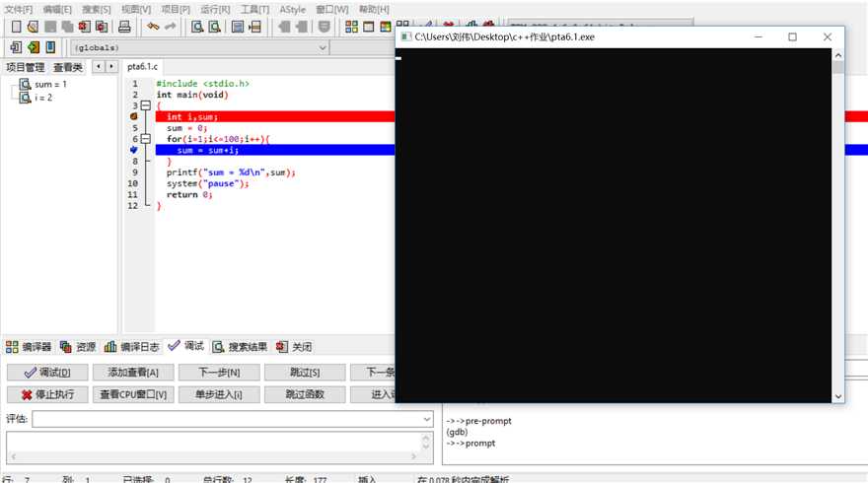Open the 文件[F] menu
This screenshot has height=483, width=868.
click(x=19, y=10)
